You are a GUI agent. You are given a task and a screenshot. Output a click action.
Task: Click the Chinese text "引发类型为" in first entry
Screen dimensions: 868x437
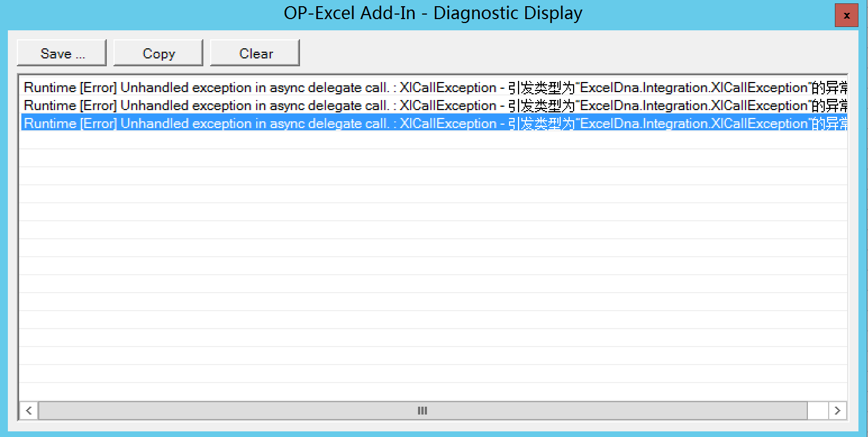539,88
